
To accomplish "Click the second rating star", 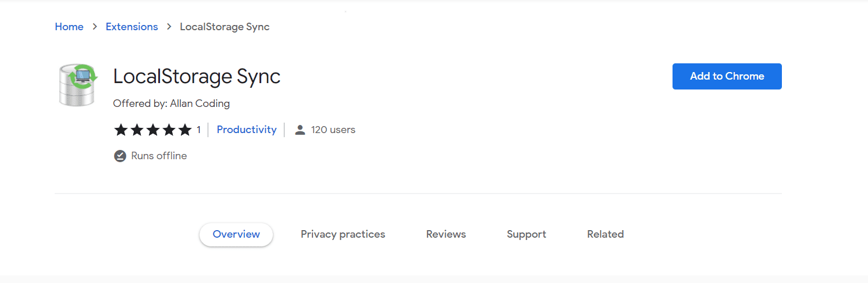I will 137,130.
